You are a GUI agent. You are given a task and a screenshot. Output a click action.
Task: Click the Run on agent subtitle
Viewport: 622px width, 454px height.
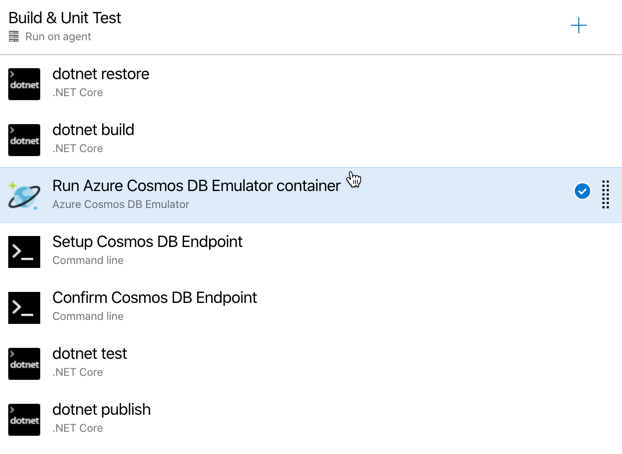(58, 37)
